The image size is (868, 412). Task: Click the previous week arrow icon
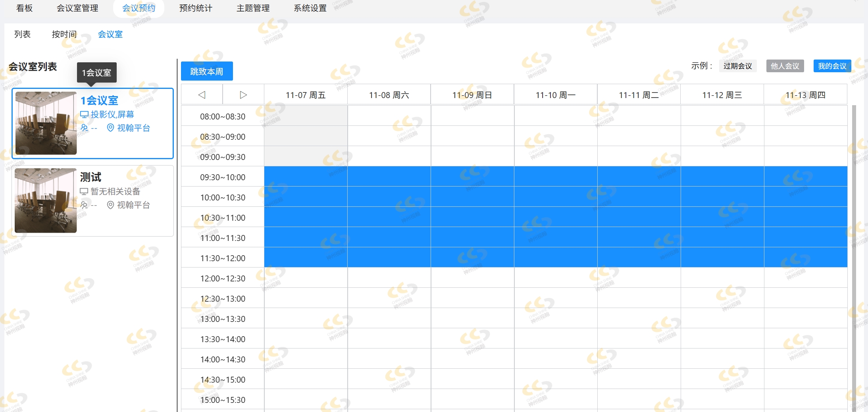(x=202, y=95)
